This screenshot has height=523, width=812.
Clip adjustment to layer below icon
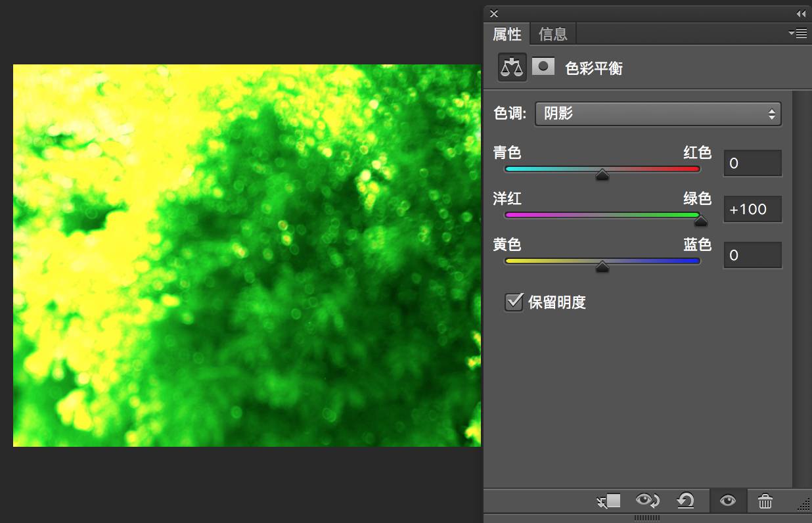pos(609,501)
